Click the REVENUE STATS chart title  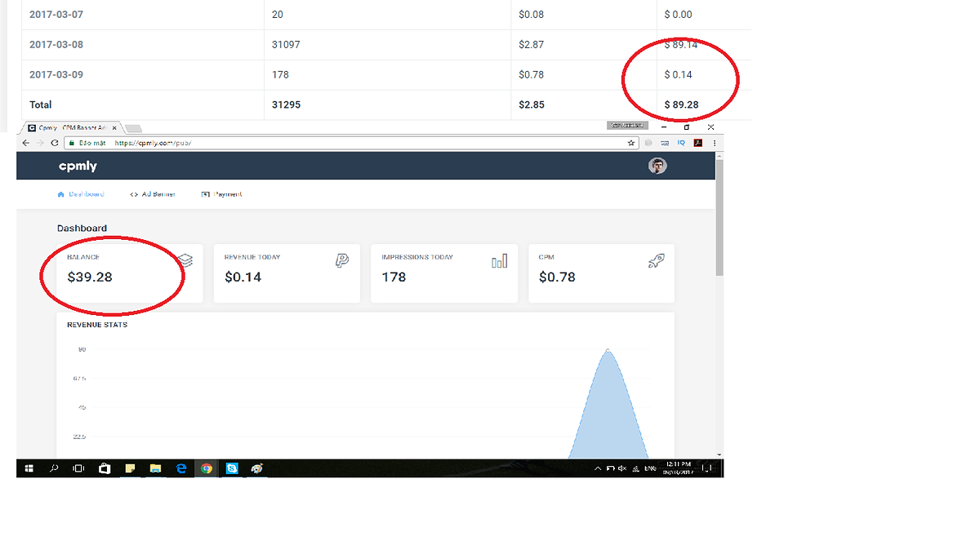click(97, 325)
